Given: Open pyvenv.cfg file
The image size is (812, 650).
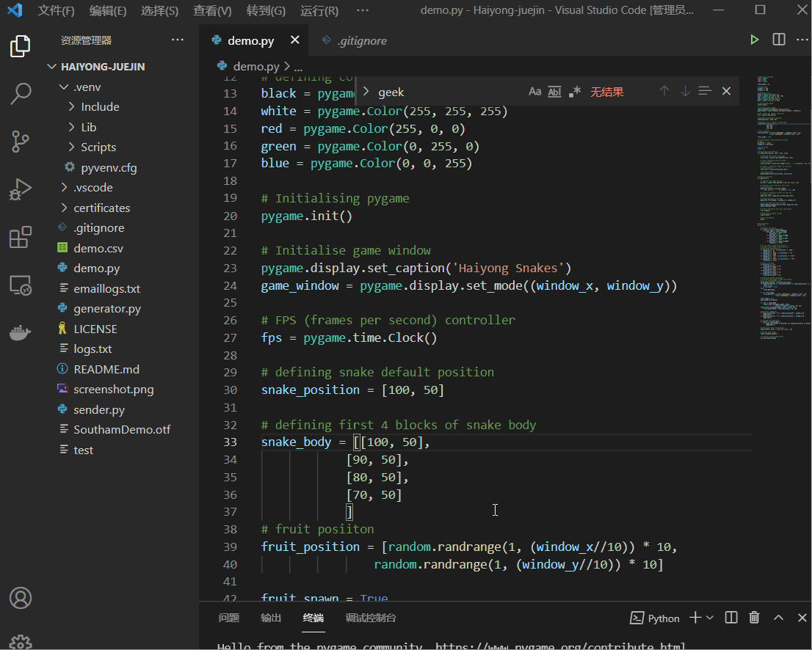Looking at the screenshot, I should tap(109, 168).
